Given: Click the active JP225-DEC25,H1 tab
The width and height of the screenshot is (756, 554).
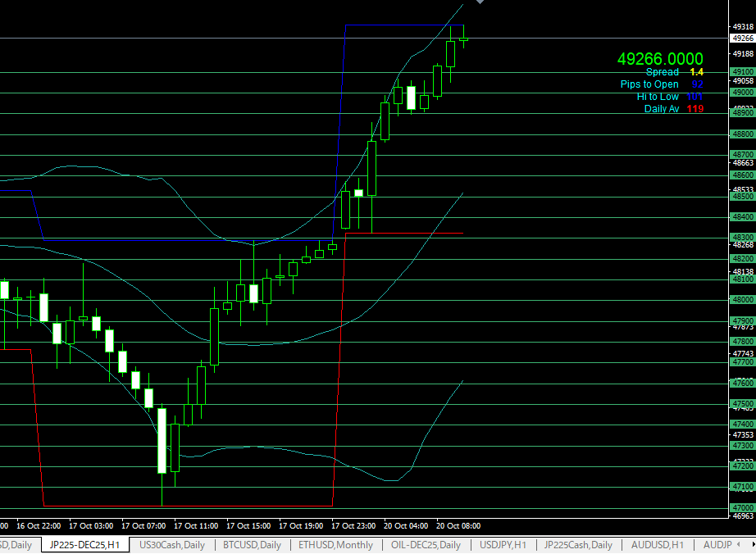Looking at the screenshot, I should (x=84, y=545).
